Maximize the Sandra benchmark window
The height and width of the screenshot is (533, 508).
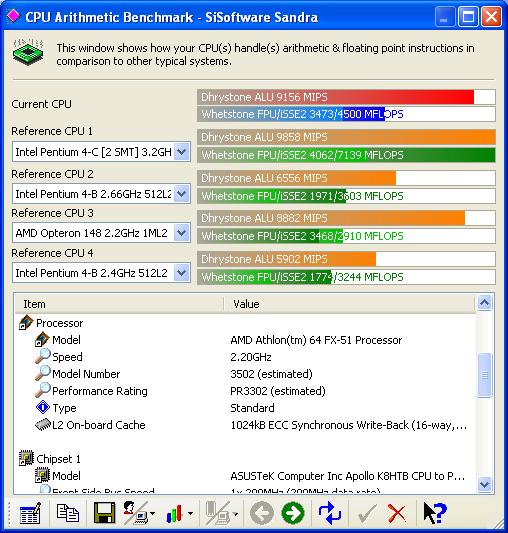point(468,16)
